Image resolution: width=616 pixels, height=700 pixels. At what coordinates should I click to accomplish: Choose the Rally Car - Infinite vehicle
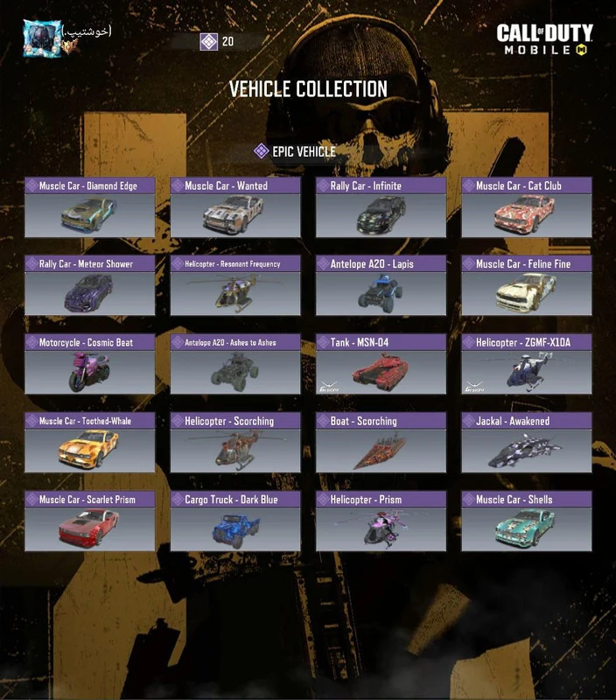(x=381, y=207)
